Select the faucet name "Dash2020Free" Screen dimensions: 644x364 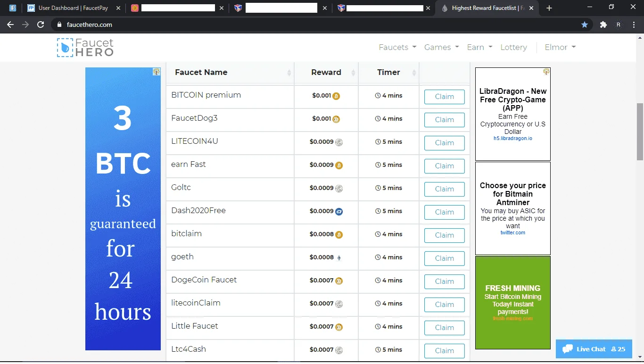pyautogui.click(x=198, y=211)
